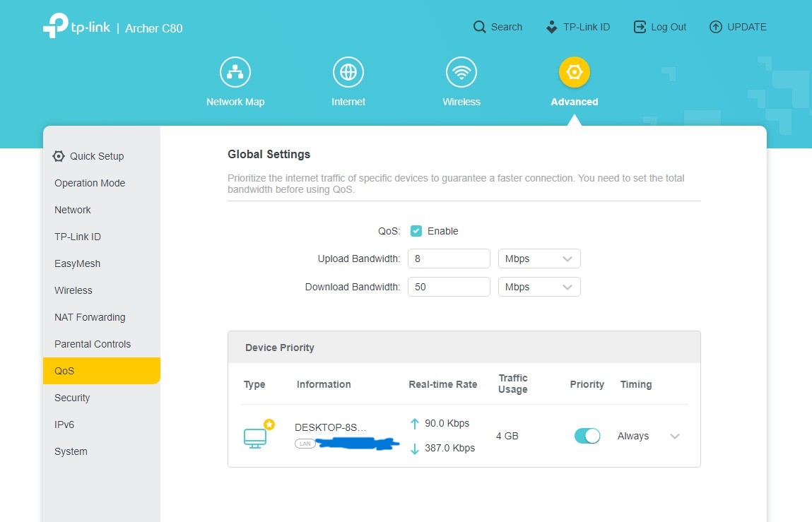Select TP-Link ID sidebar item
The width and height of the screenshot is (812, 522).
102,237
